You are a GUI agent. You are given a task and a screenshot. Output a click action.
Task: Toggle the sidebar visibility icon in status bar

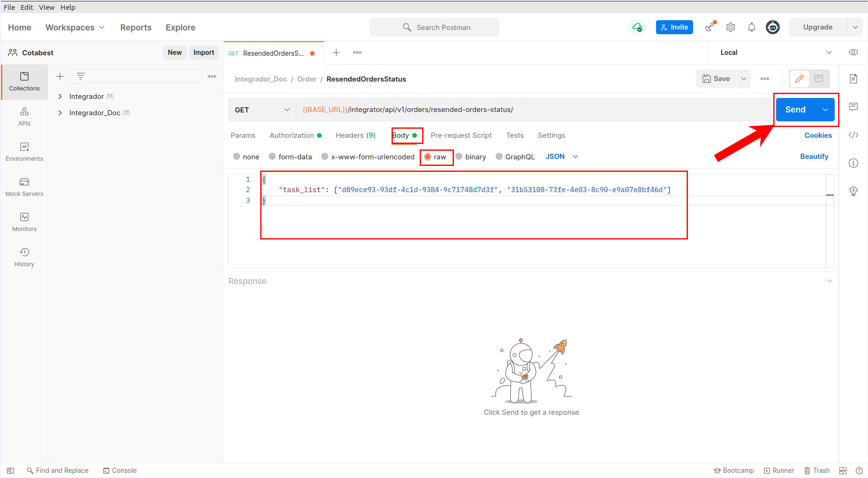[x=11, y=471]
